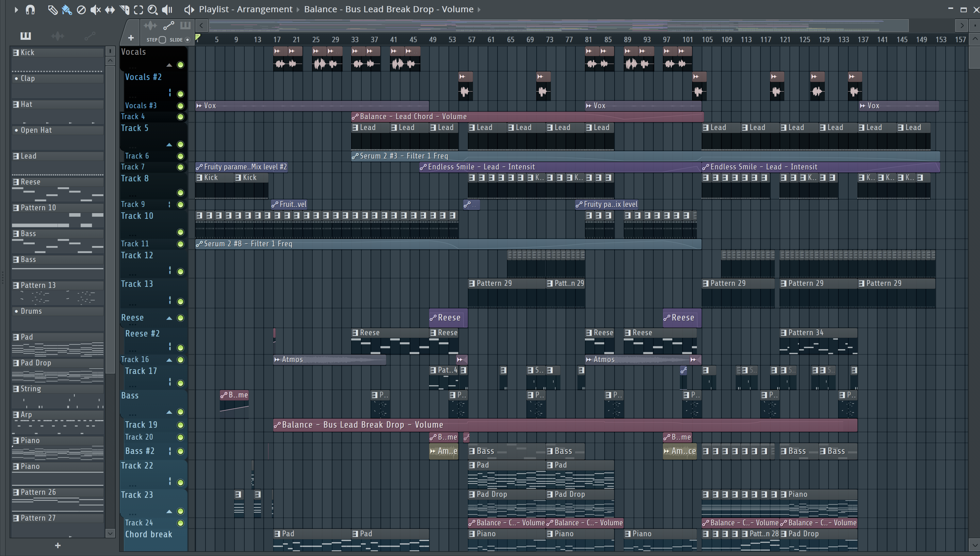The image size is (980, 556).
Task: Collapse the Bass group arrow
Action: click(169, 412)
